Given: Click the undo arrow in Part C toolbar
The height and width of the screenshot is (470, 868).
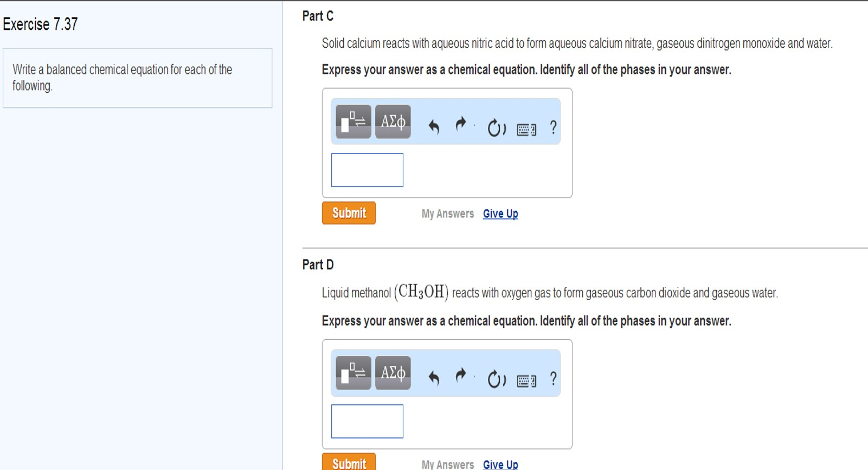Looking at the screenshot, I should tap(434, 125).
